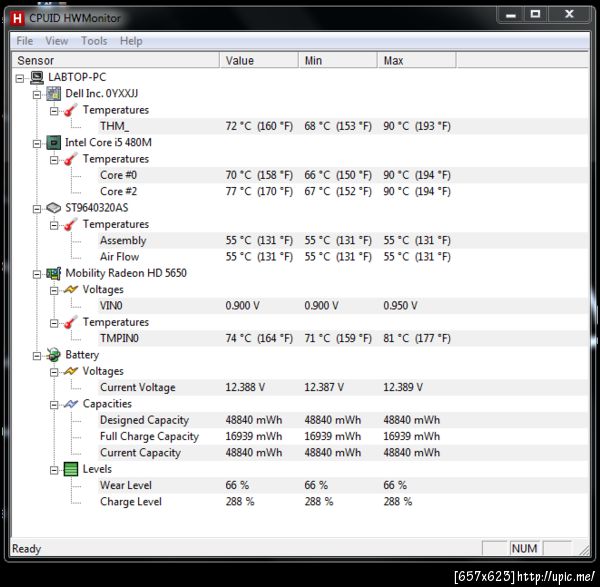Maximize the HWMonitor window
The width and height of the screenshot is (600, 587).
tap(535, 15)
